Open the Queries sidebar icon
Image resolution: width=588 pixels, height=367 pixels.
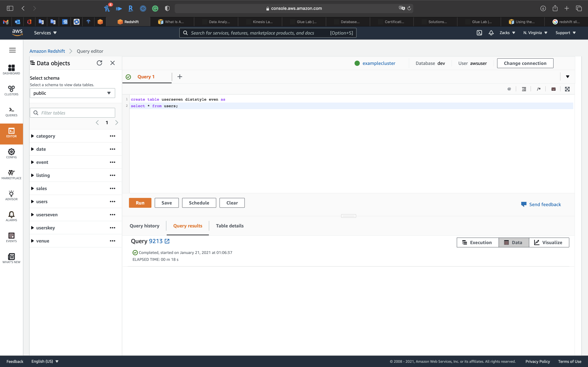click(x=11, y=112)
